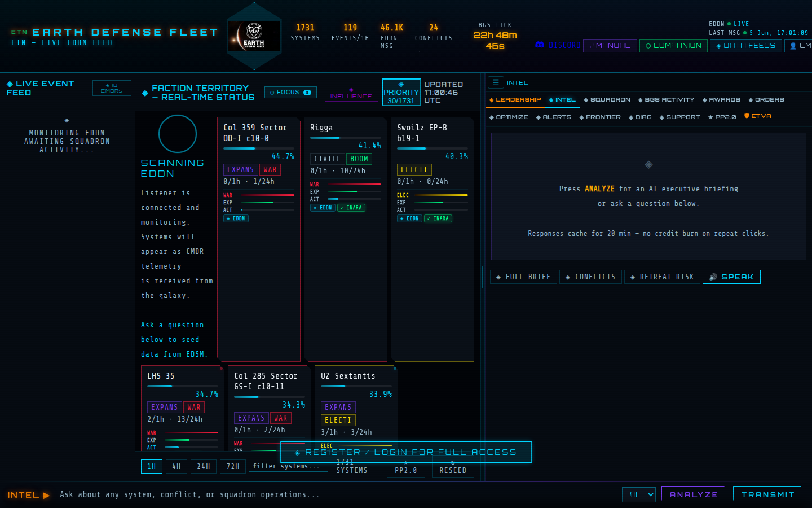Open the Manual link
812x508 pixels.
(x=610, y=46)
